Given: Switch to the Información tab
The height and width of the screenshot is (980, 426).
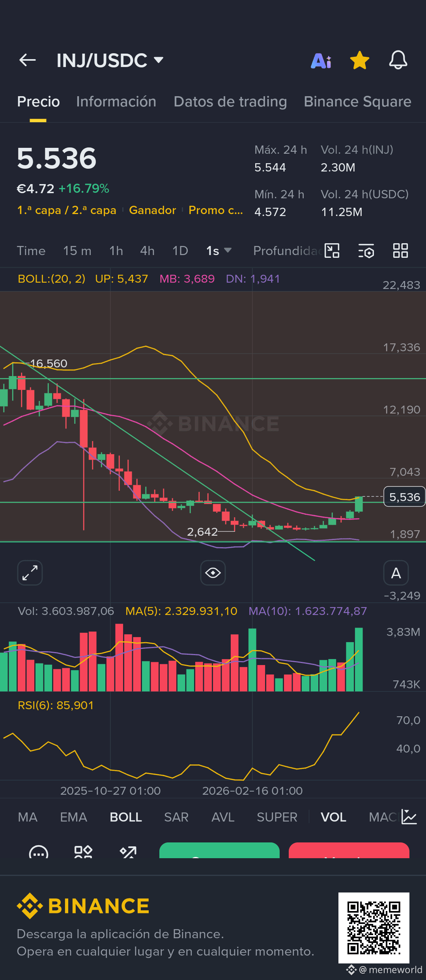Looking at the screenshot, I should pyautogui.click(x=116, y=102).
